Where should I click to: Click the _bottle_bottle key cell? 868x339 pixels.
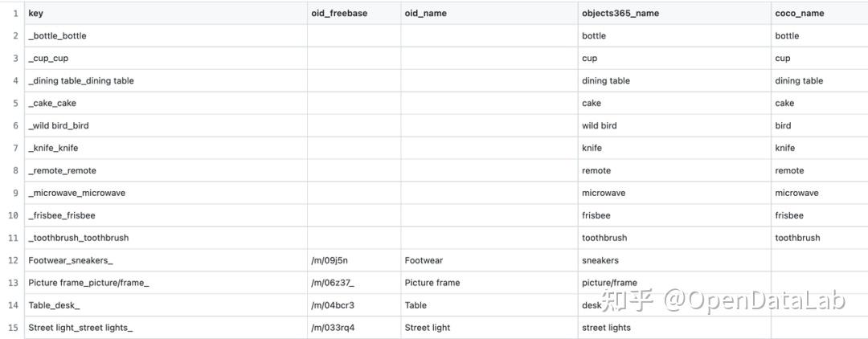pos(166,36)
